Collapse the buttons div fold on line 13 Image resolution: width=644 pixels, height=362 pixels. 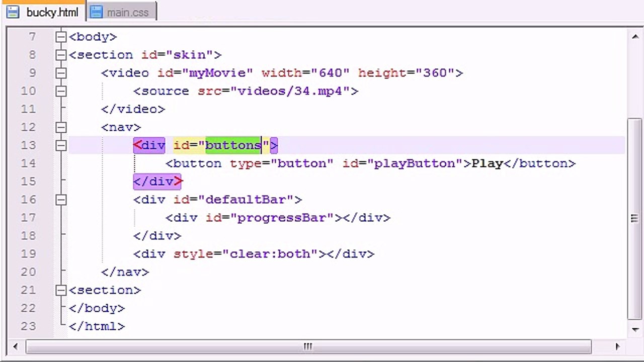coord(61,145)
